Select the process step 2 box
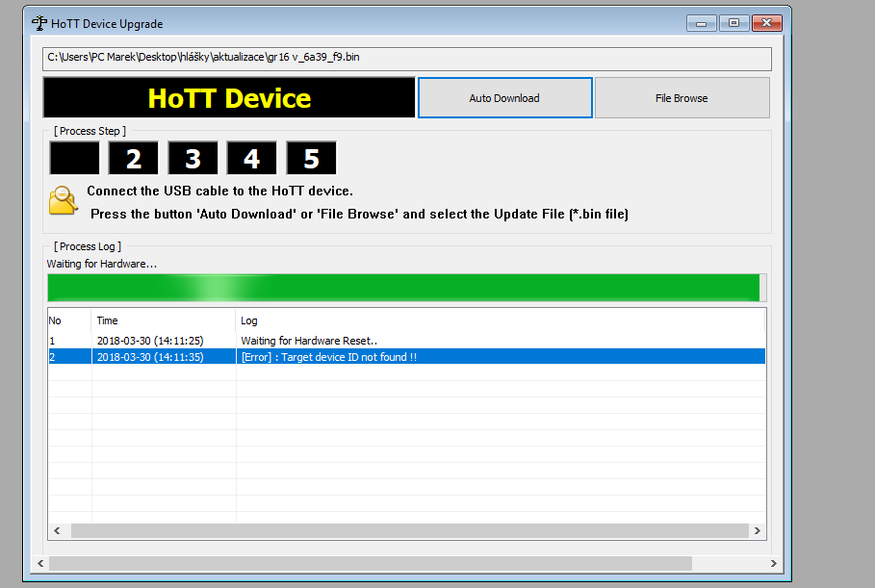This screenshot has width=875, height=588. (x=133, y=158)
